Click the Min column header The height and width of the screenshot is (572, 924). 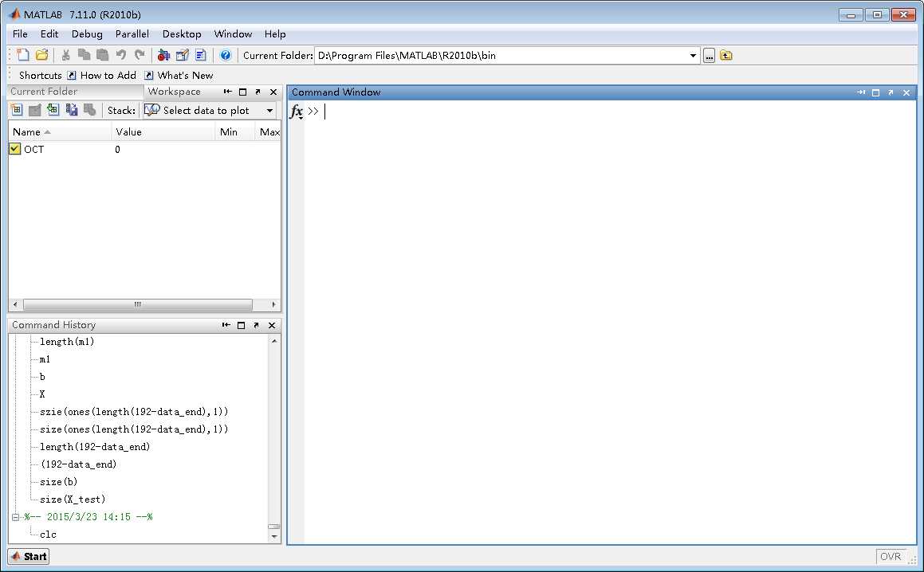(235, 132)
